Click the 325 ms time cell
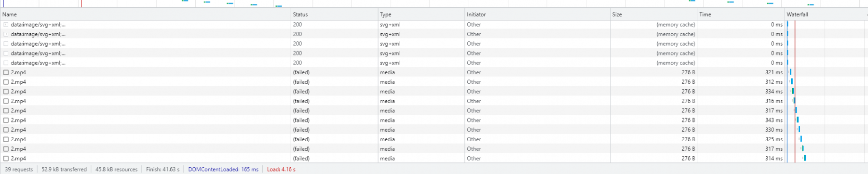 click(773, 139)
